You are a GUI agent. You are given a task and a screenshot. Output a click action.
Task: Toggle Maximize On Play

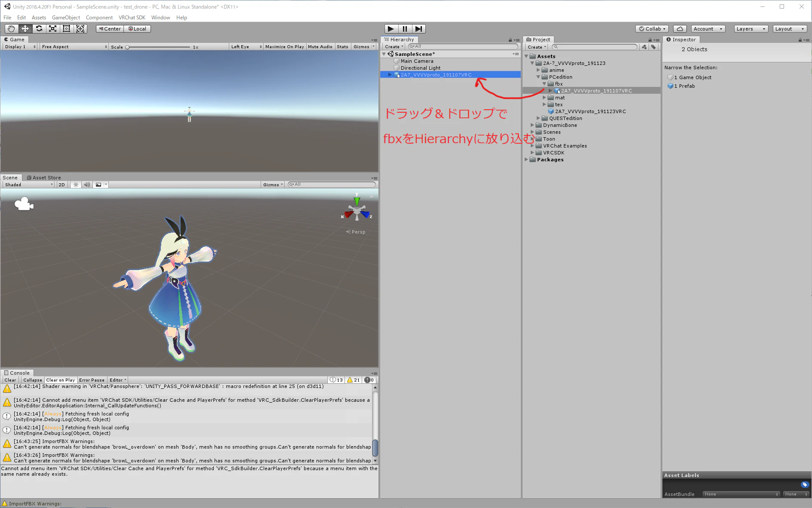click(x=284, y=46)
